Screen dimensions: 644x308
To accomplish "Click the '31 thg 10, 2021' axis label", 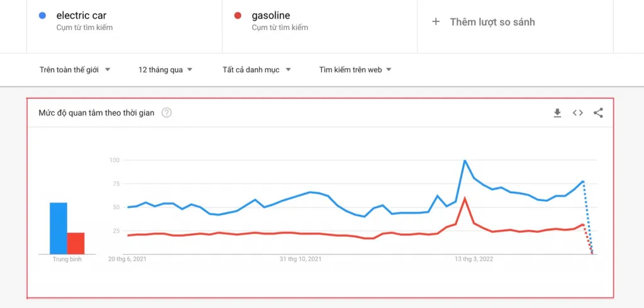I will coord(301,259).
